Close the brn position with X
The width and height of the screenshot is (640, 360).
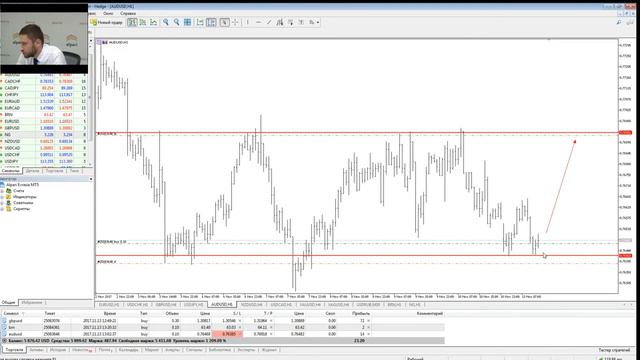point(369,327)
